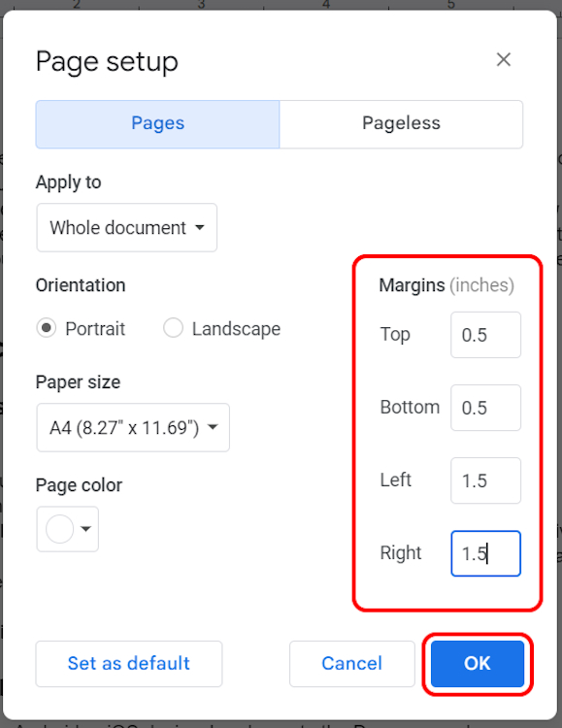Click the Left margin field
Viewport: 562px width, 728px height.
(x=485, y=480)
